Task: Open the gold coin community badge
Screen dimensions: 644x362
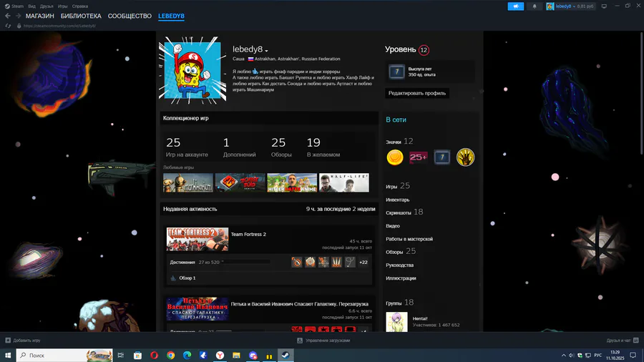Action: pos(395,157)
